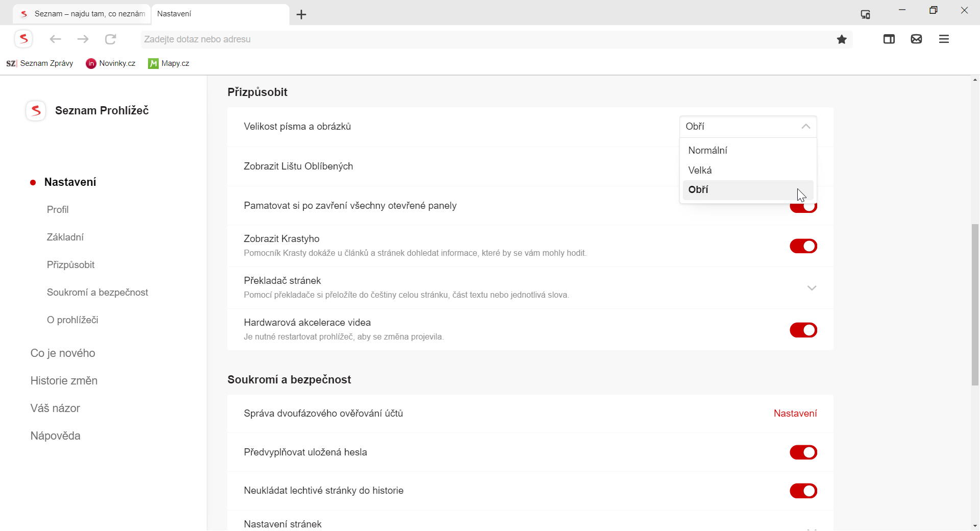Choose Obří from the size dropdown list
Image resolution: width=980 pixels, height=531 pixels.
pyautogui.click(x=748, y=190)
